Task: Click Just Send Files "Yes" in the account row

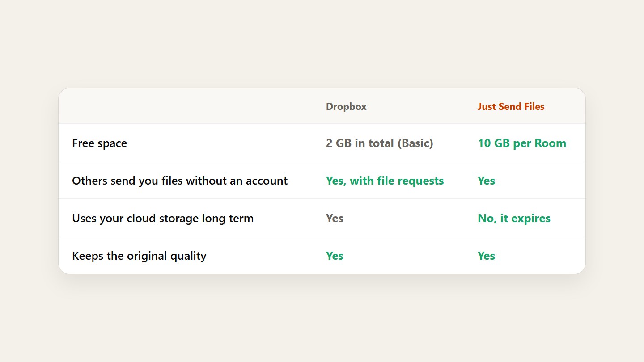Action: (x=486, y=181)
